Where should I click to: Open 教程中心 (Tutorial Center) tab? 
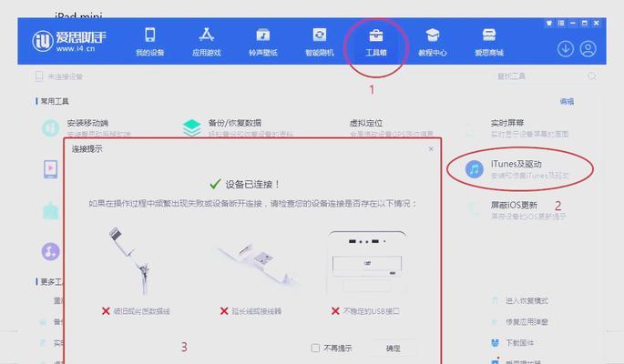(433, 42)
